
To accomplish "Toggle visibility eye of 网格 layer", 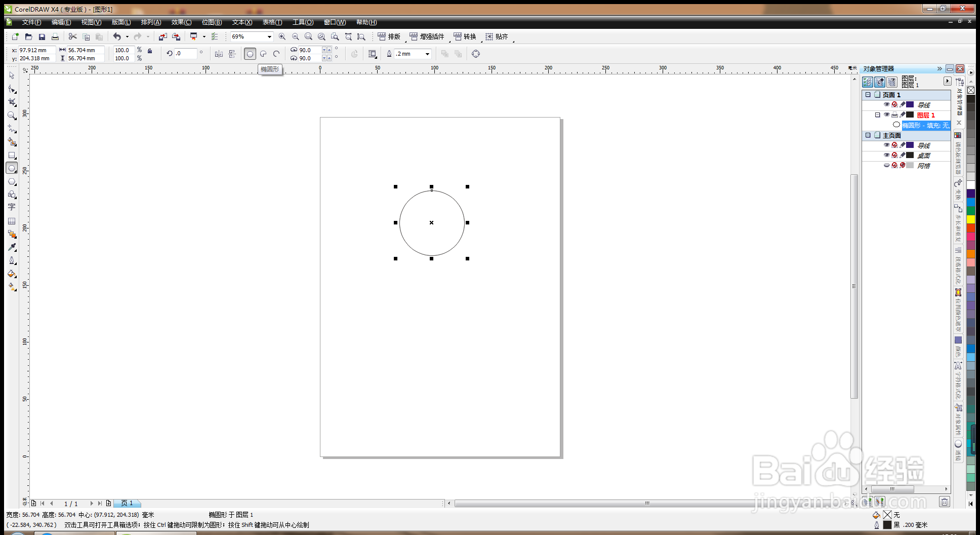I will tap(886, 166).
